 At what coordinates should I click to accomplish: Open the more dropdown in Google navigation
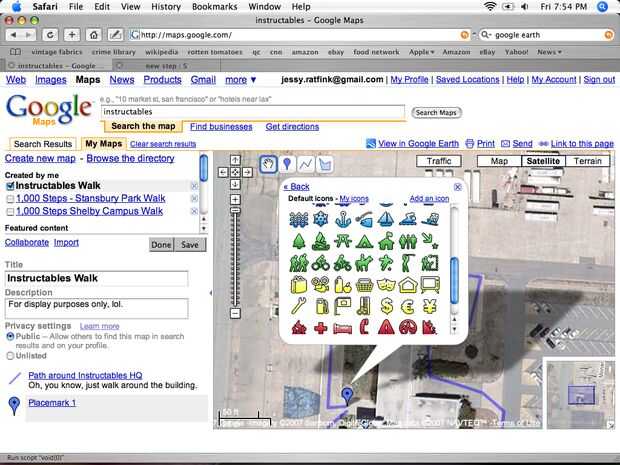pos(241,80)
